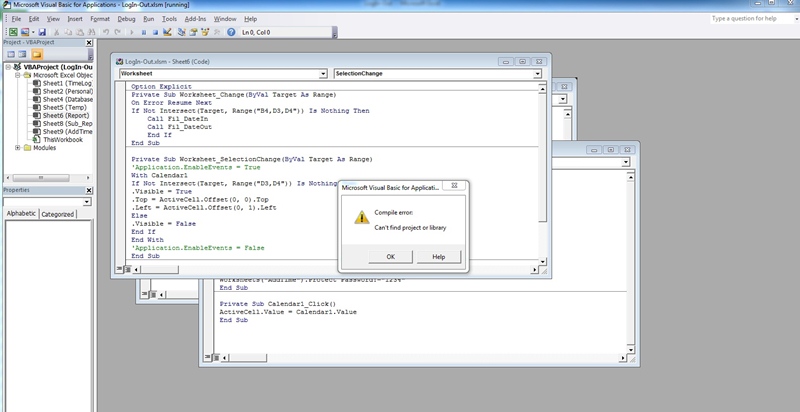Click the Save icon in the toolbar
The image size is (800, 412).
point(40,33)
